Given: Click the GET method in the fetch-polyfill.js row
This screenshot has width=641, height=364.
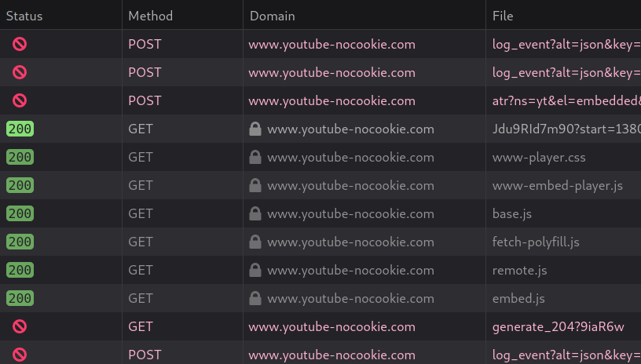Looking at the screenshot, I should click(x=141, y=242).
